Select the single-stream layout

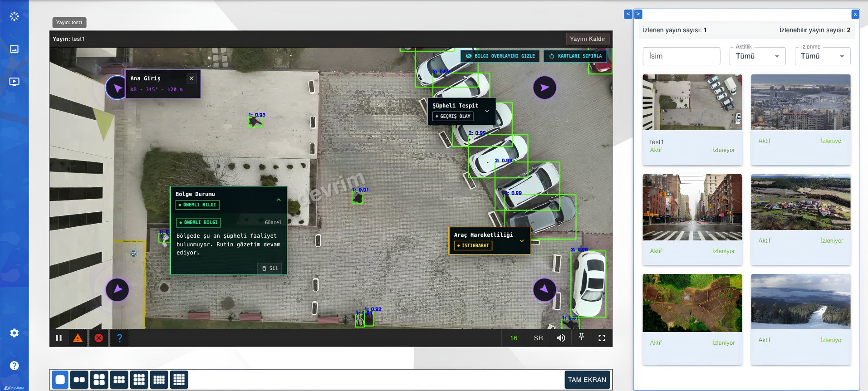click(60, 380)
